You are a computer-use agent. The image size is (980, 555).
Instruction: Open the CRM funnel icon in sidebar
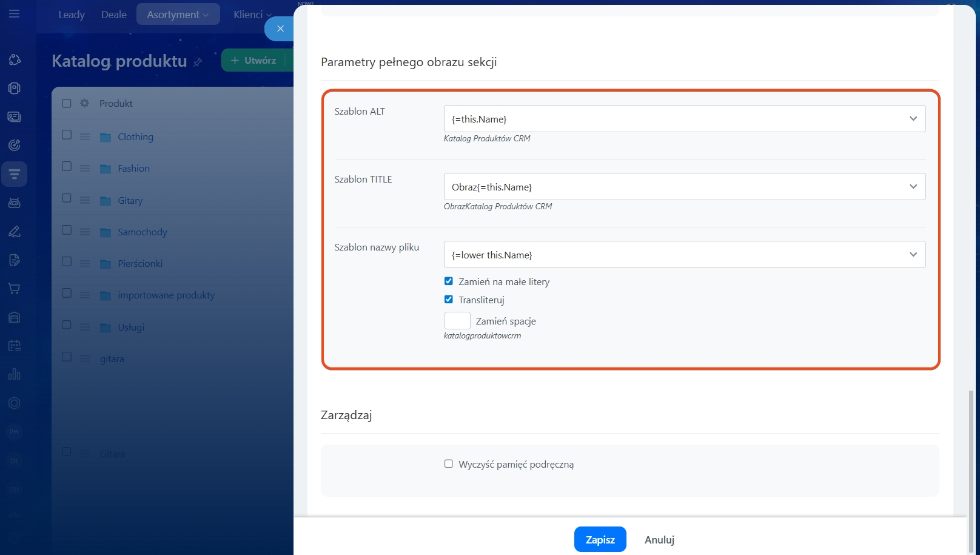[15, 175]
